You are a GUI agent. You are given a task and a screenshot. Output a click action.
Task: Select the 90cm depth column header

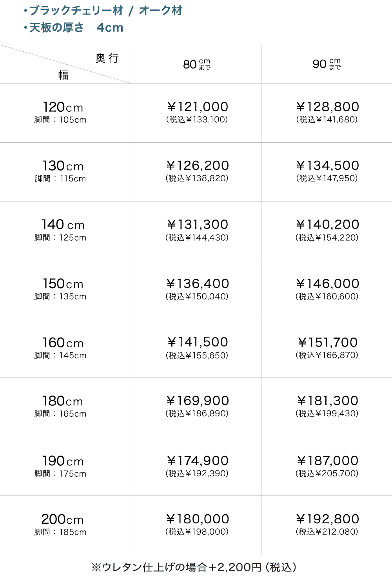[x=327, y=64]
